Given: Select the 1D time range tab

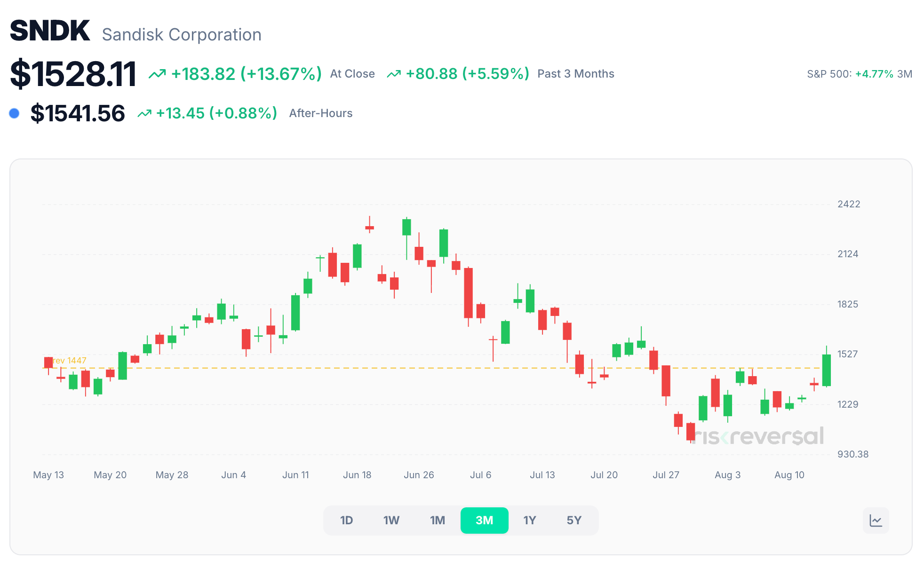Looking at the screenshot, I should 346,521.
